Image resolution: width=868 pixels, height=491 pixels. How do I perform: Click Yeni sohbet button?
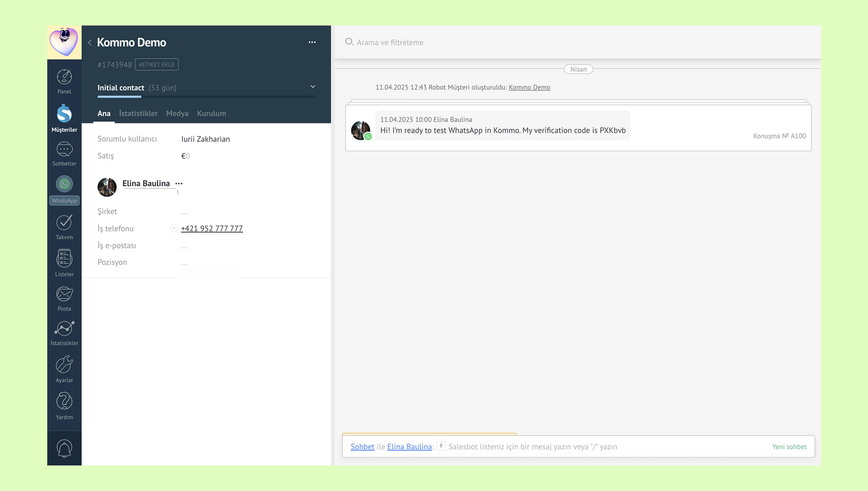click(789, 446)
